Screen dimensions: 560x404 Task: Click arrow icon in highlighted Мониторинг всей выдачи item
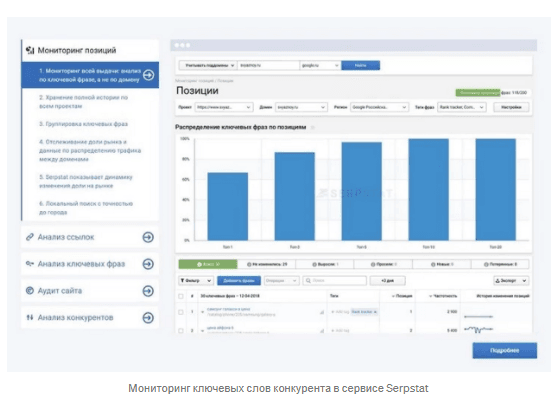tap(149, 75)
